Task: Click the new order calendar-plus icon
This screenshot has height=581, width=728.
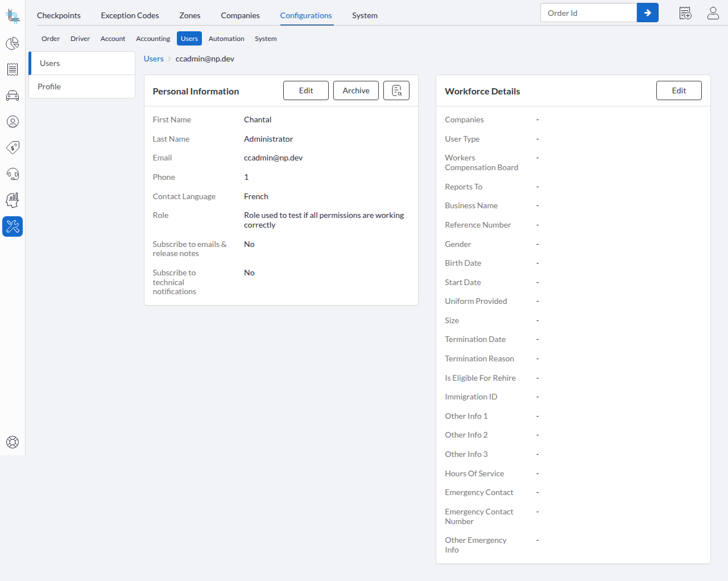Action: click(685, 13)
